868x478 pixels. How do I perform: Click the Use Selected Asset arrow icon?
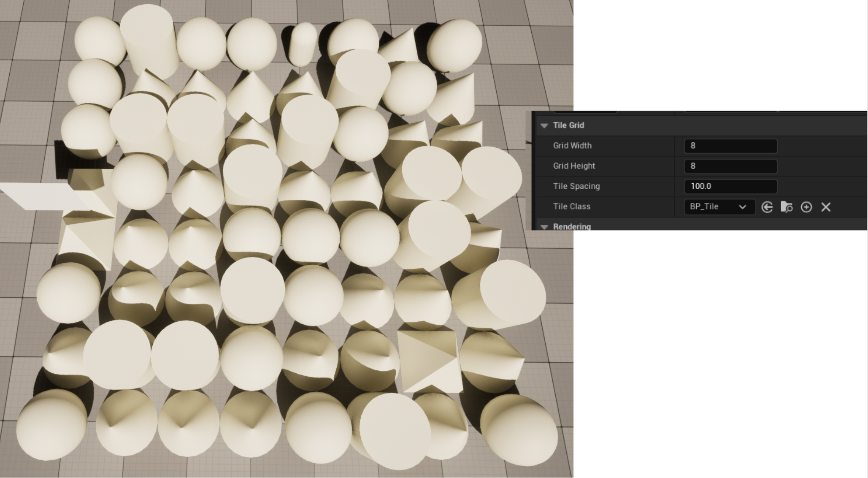tap(767, 207)
